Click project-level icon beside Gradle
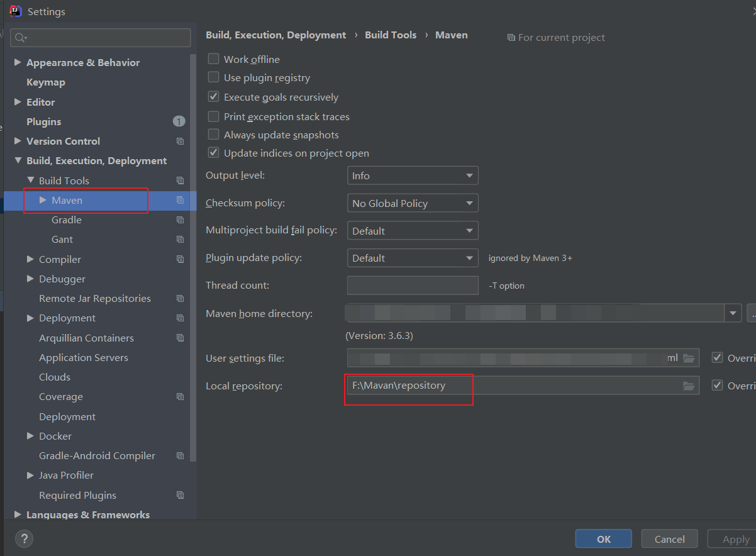Viewport: 756px width, 556px height. (181, 220)
